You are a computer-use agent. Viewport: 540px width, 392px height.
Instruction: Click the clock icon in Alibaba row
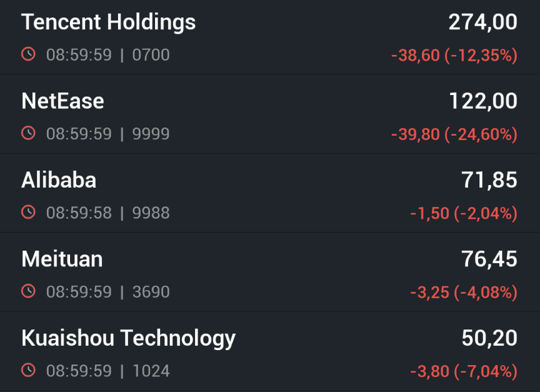pyautogui.click(x=28, y=213)
